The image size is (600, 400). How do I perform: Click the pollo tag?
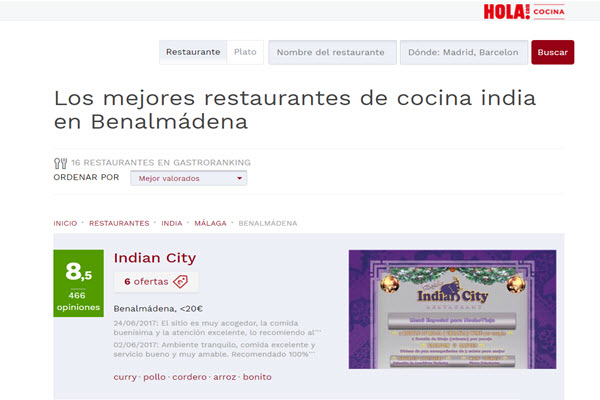click(154, 377)
